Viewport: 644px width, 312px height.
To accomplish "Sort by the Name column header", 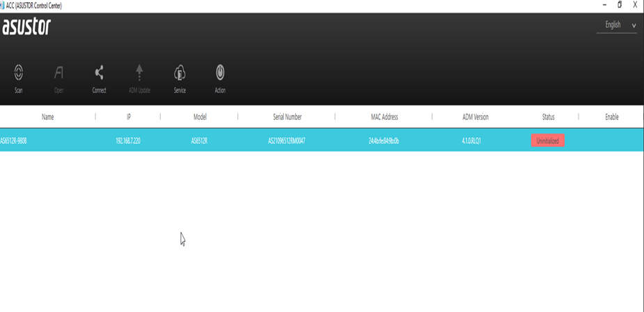I will (47, 117).
